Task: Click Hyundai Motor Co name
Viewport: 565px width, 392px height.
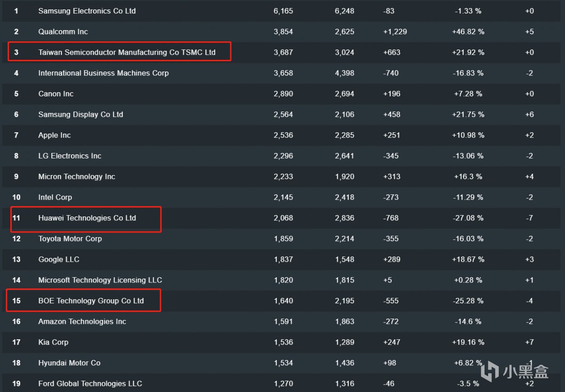Action: point(69,363)
